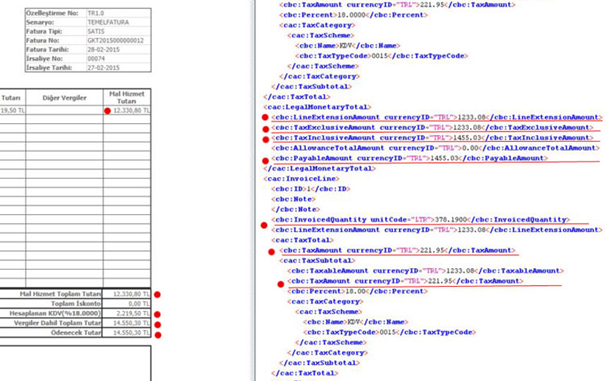Click red marker beside Vergiler Dahil Toplam Tutar
The width and height of the screenshot is (605, 381).
point(157,325)
